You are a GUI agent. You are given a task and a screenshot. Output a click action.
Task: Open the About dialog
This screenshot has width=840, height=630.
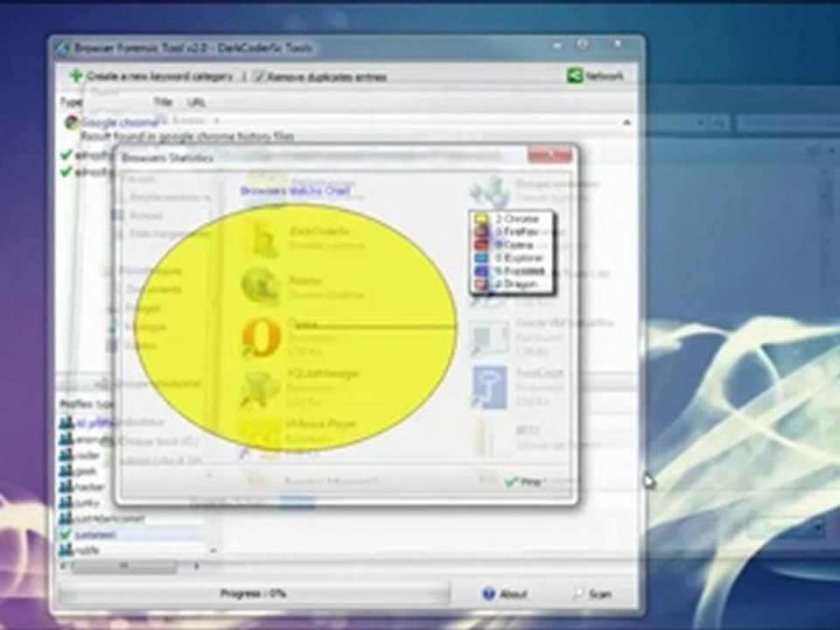(x=504, y=594)
